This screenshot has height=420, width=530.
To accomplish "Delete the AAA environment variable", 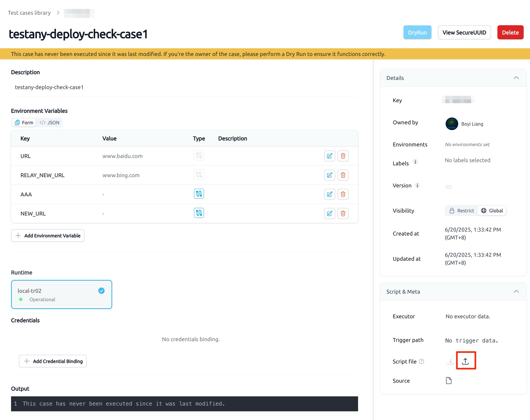I will 343,194.
